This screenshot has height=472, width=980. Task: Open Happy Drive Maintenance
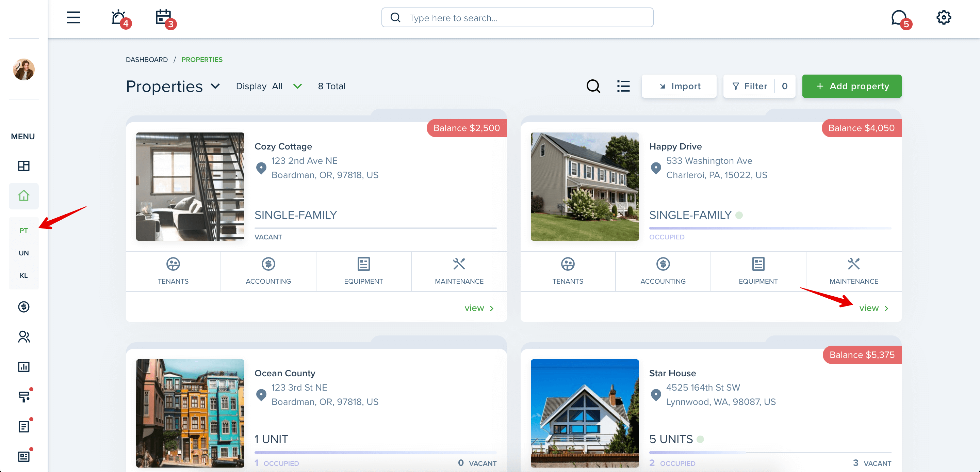pyautogui.click(x=854, y=271)
